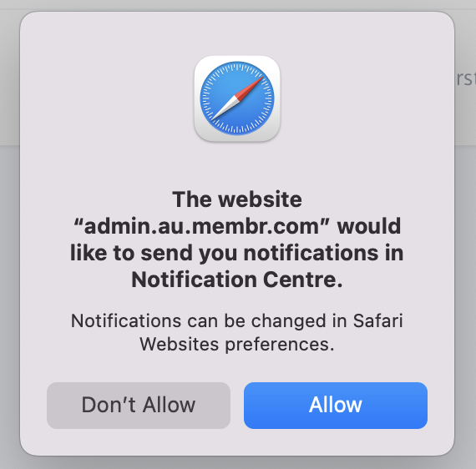
Task: Click "like to send you notifications in" line
Action: pos(237,253)
